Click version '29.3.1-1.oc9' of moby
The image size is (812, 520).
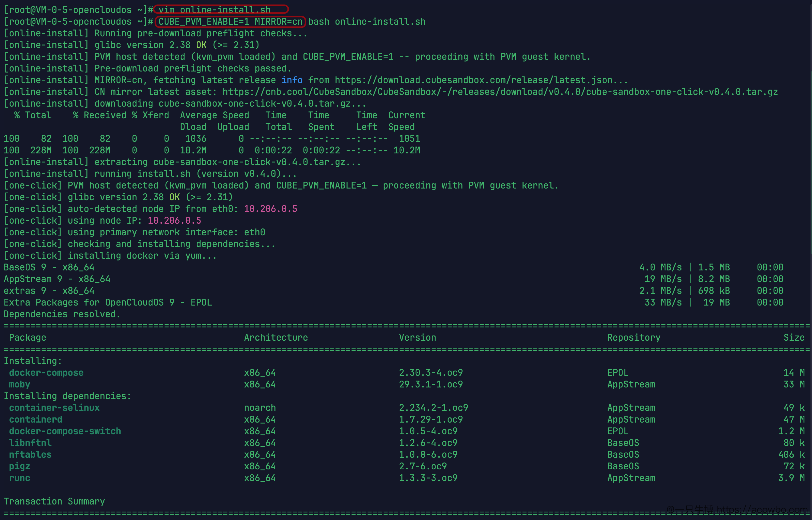coord(431,384)
